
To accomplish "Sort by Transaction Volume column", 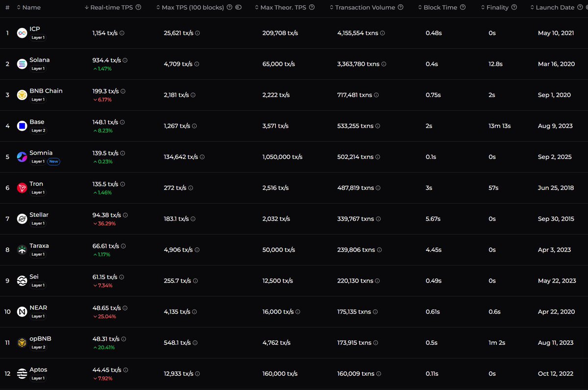I will pos(363,7).
